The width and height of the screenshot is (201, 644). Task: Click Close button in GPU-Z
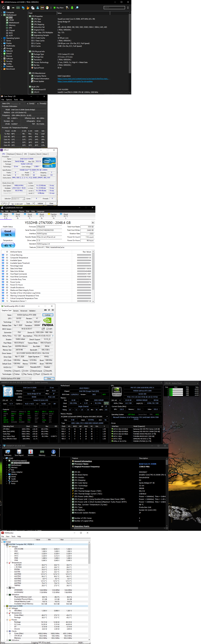pos(49,378)
